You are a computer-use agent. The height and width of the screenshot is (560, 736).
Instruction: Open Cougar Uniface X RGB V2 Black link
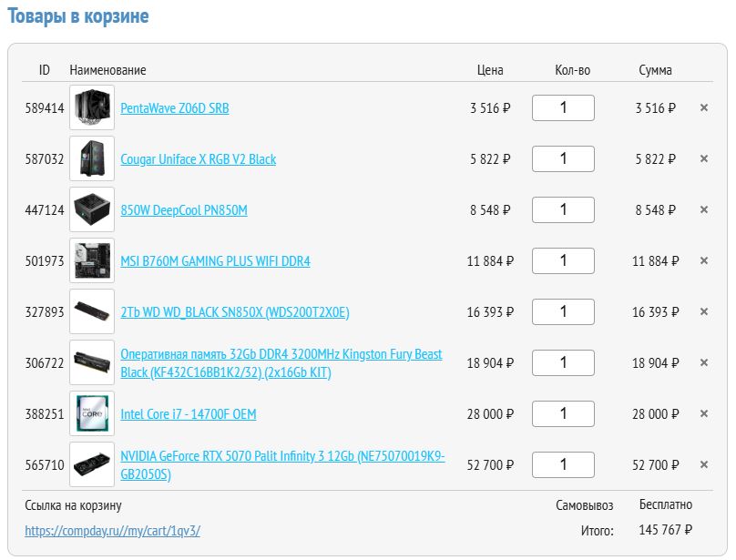coord(198,159)
